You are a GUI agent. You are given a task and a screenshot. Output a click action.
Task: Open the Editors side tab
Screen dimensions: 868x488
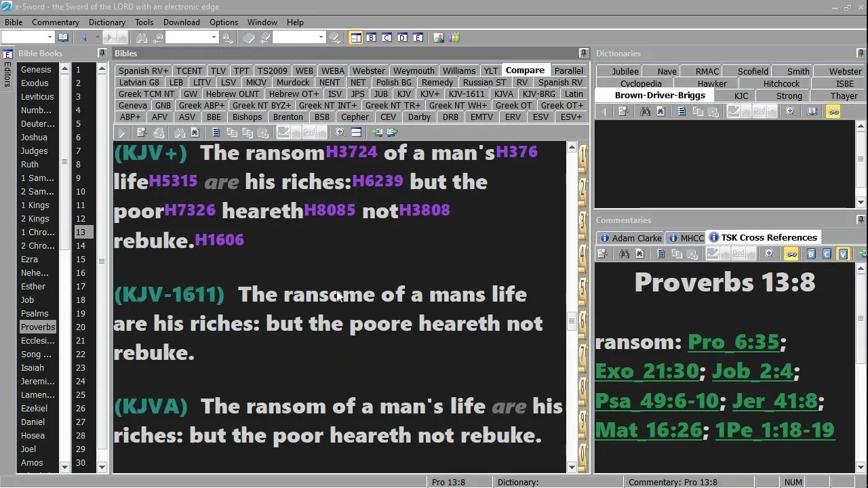pos(7,70)
